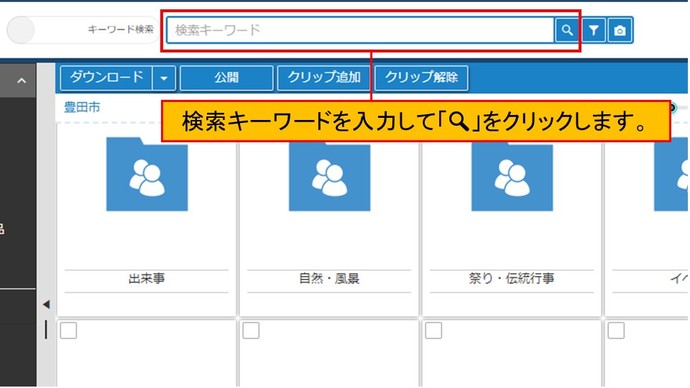
Task: Click the クリップ解除 button
Action: (x=421, y=78)
